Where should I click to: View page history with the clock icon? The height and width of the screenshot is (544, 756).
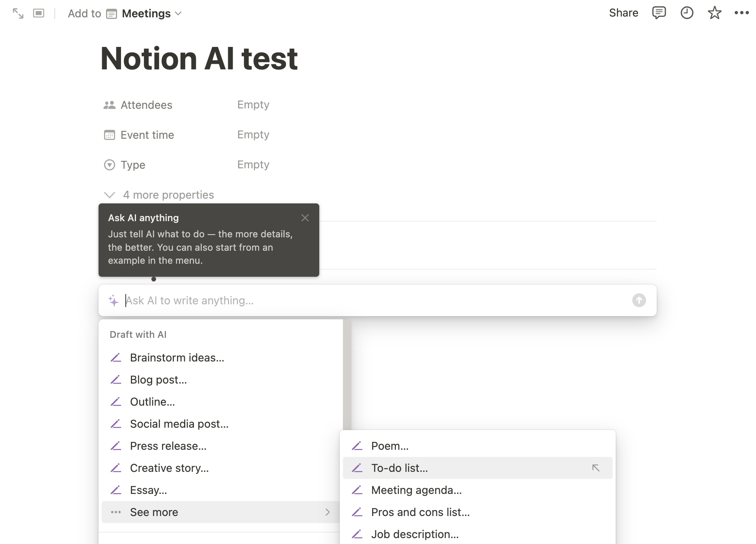pos(687,13)
